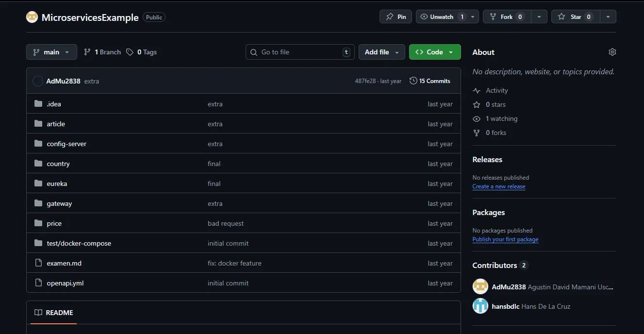
Task: Click the commit history clock icon
Action: pos(413,81)
